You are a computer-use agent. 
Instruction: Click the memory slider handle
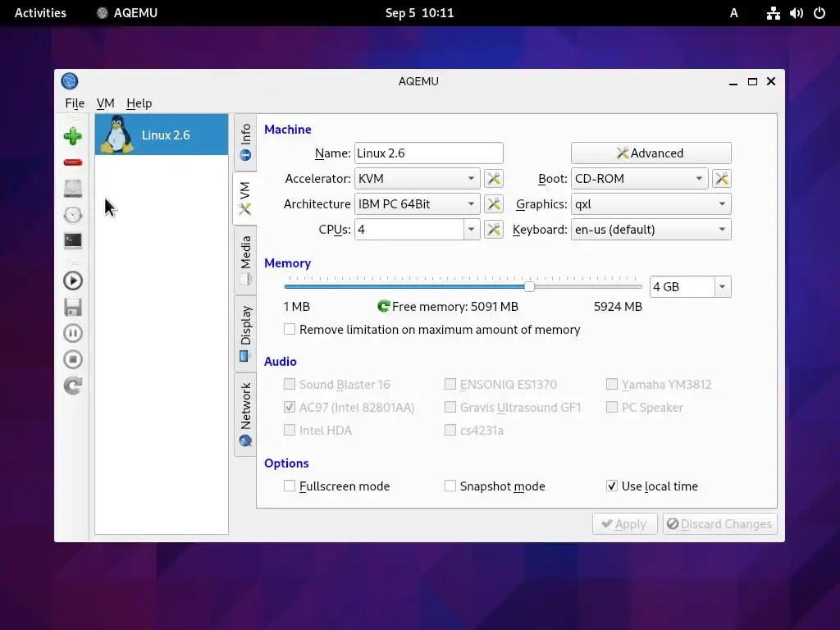pyautogui.click(x=529, y=286)
